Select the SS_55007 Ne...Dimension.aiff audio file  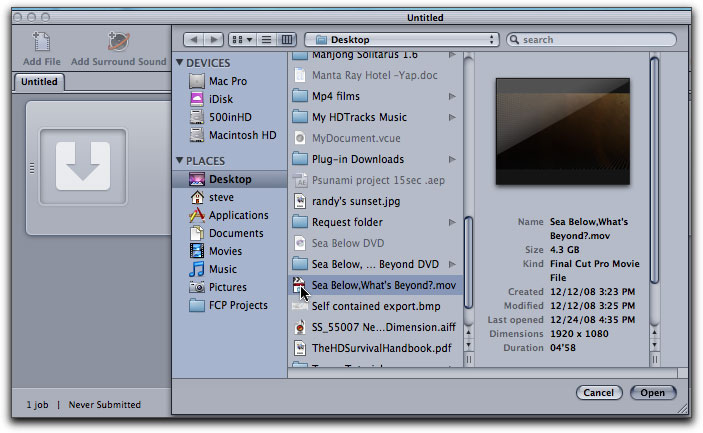tap(375, 327)
